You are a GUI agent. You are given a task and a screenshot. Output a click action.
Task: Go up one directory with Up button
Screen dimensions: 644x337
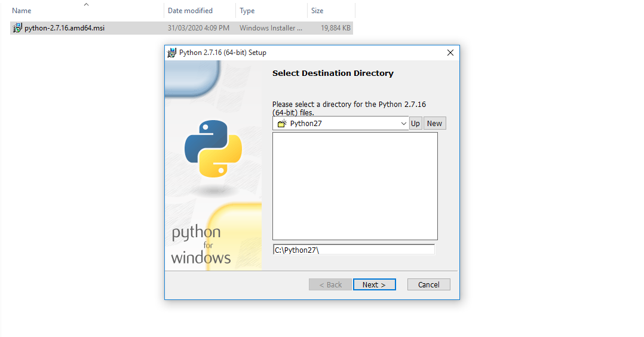(415, 124)
